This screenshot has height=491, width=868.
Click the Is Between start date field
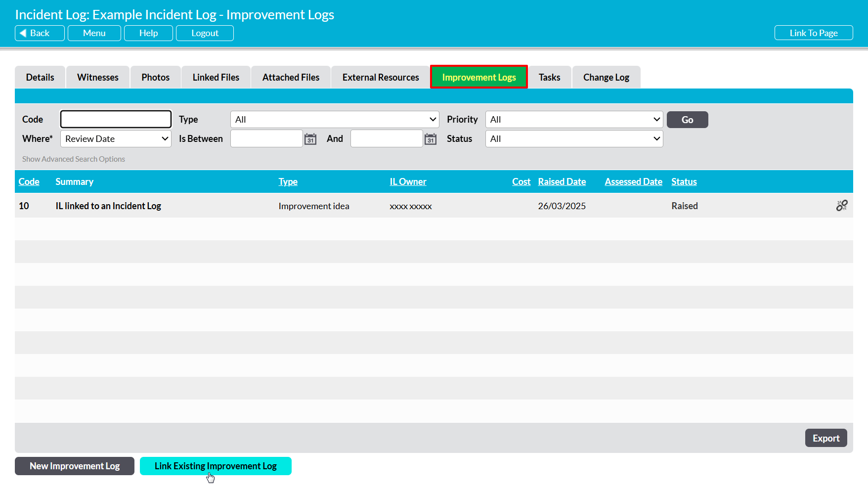tap(266, 138)
